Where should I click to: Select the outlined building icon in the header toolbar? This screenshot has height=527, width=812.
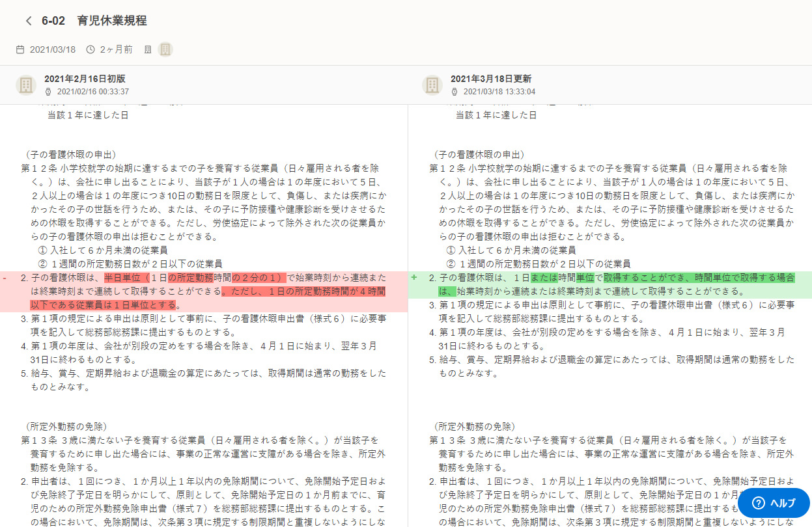pos(147,49)
